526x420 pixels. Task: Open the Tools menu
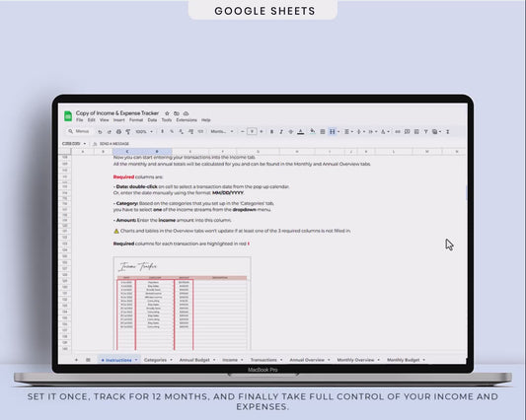click(x=167, y=120)
